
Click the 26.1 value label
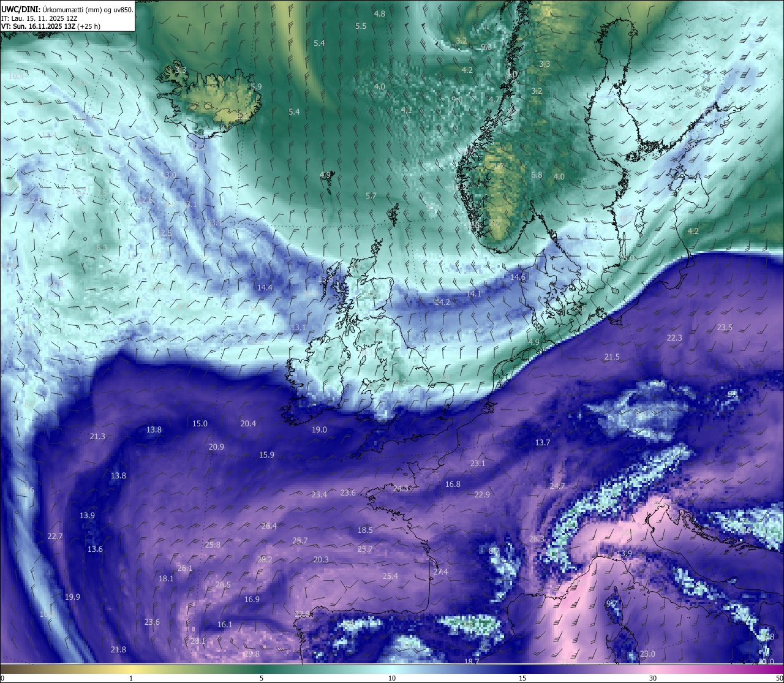coord(185,568)
